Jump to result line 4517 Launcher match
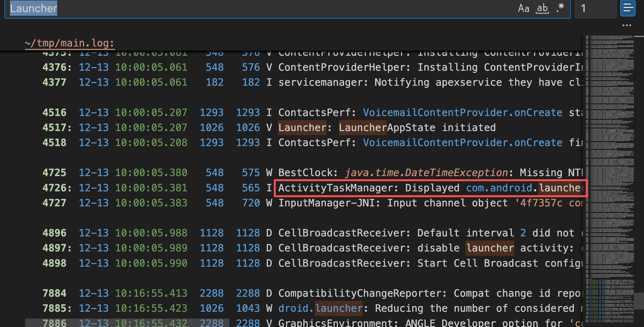This screenshot has width=644, height=327. click(302, 128)
